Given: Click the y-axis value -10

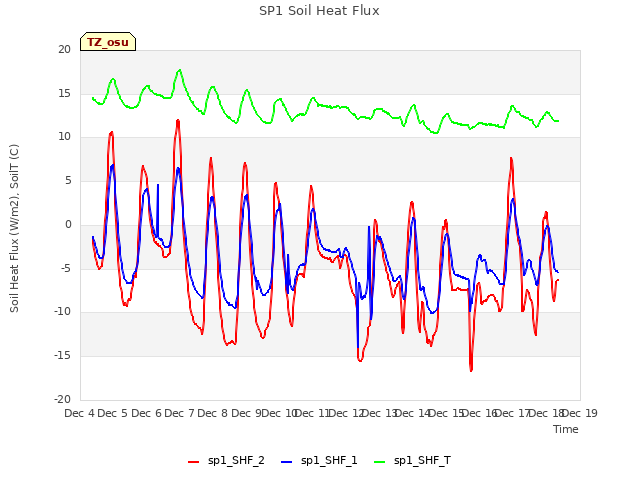Looking at the screenshot, I should pyautogui.click(x=62, y=312).
